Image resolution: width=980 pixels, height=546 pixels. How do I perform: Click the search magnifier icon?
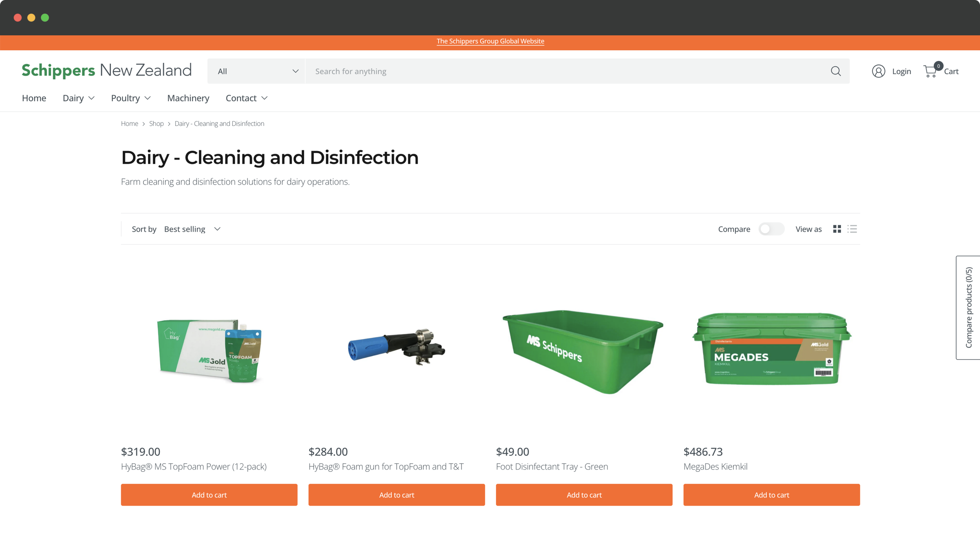pos(835,71)
